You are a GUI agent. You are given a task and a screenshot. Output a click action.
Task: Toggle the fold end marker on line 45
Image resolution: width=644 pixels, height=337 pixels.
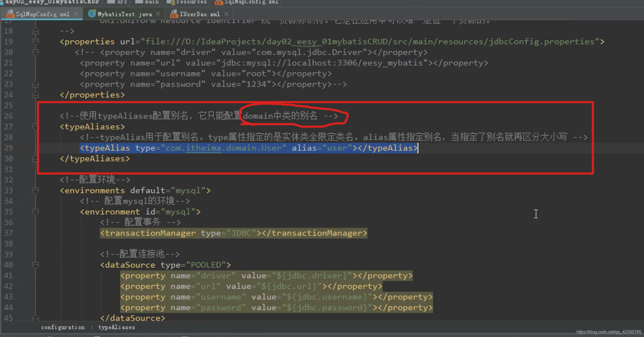click(35, 318)
